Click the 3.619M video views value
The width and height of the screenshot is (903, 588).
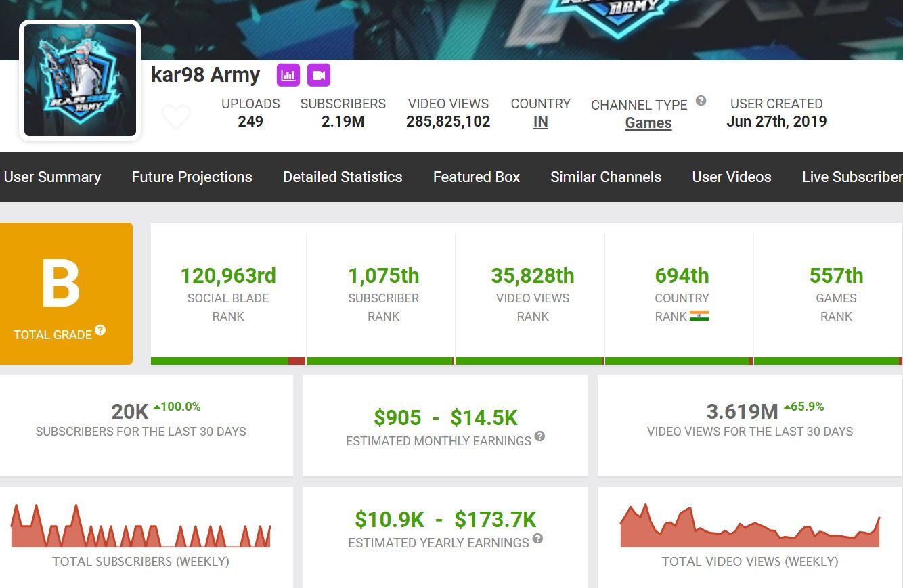(x=742, y=411)
